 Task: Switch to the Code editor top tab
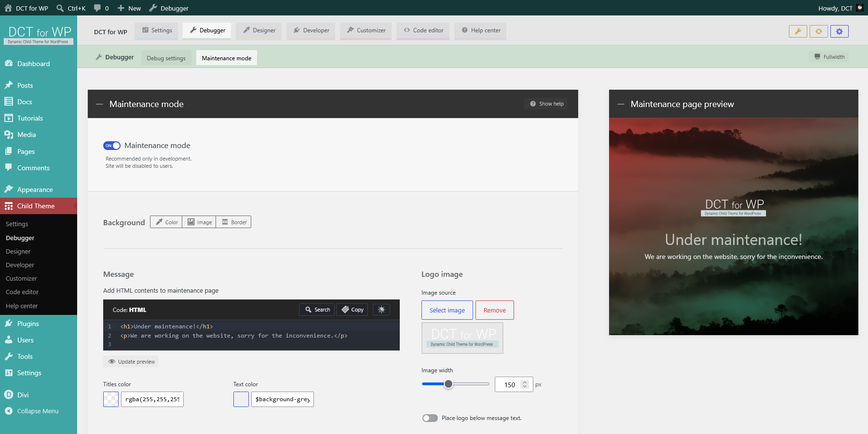pos(423,30)
